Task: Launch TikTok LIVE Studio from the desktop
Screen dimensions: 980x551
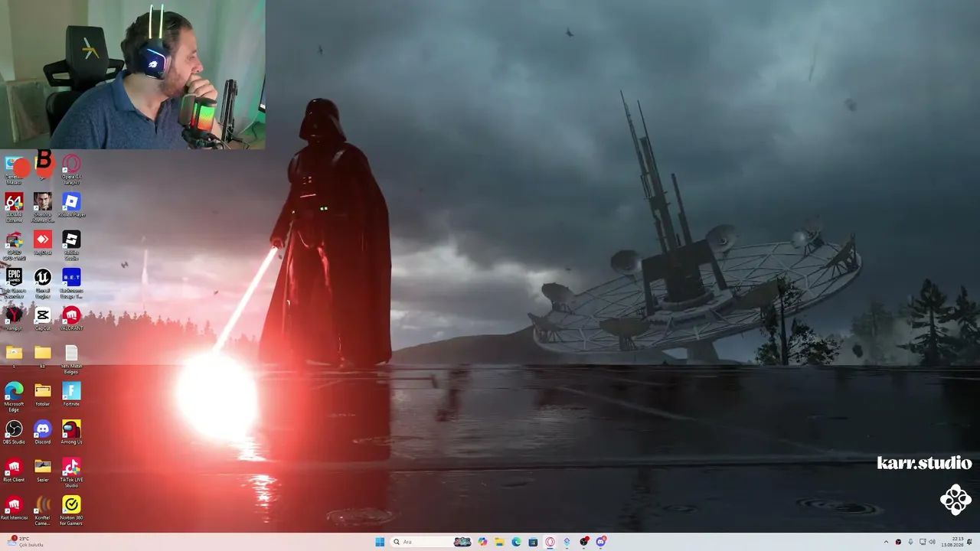Action: [x=71, y=473]
